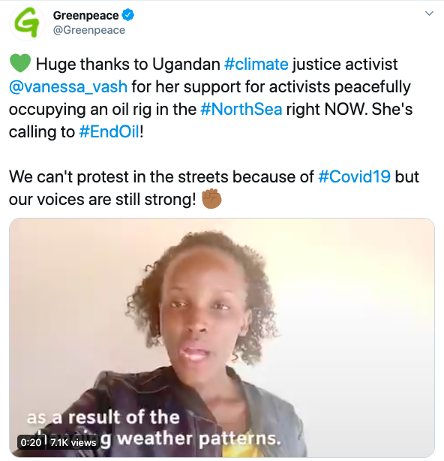The image size is (444, 461).
Task: Play the embedded tweet video
Action: click(x=222, y=338)
